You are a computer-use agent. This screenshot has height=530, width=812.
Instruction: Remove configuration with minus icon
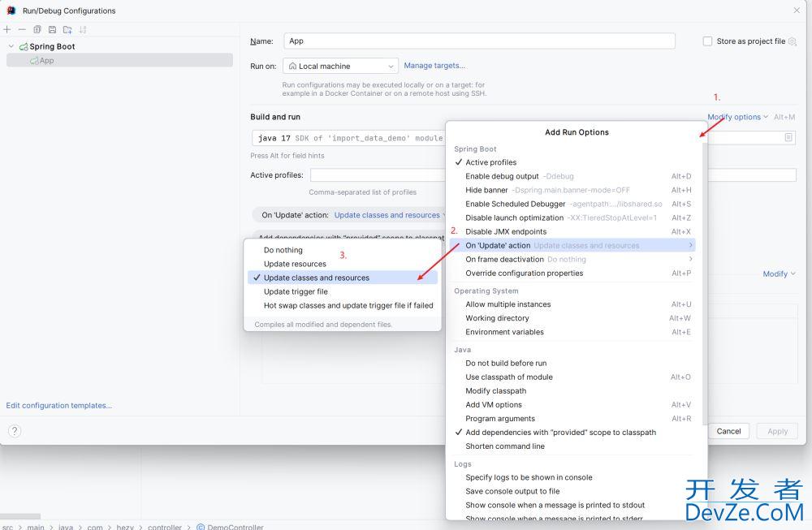point(22,29)
